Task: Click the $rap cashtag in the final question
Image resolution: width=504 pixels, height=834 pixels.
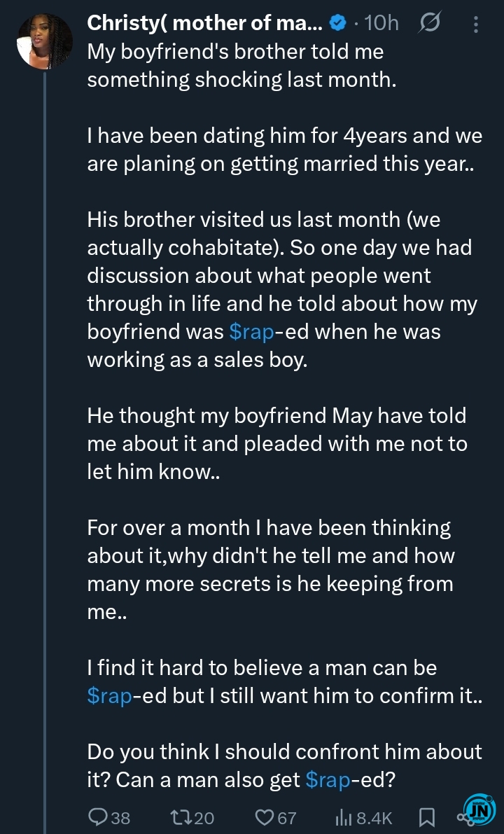Action: 328,780
